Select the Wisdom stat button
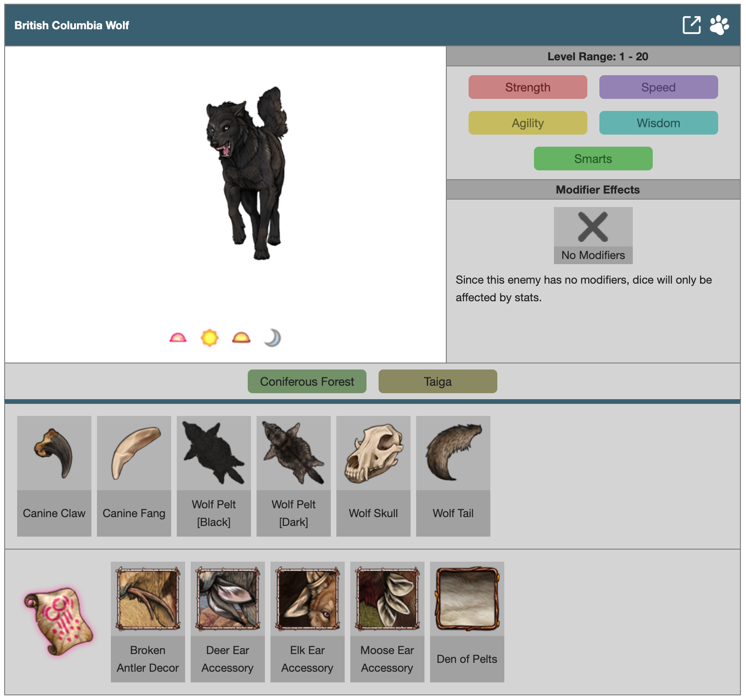The width and height of the screenshot is (746, 700). coord(658,123)
